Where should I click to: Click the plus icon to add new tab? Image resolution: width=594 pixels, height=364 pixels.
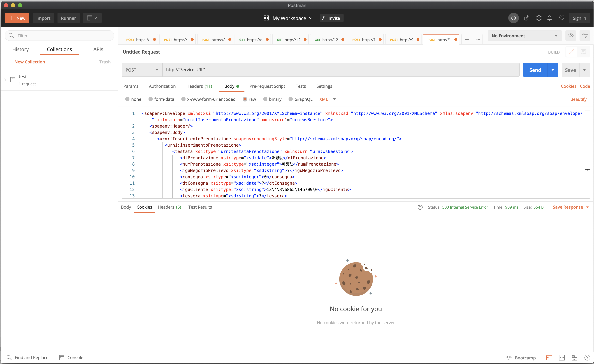click(x=467, y=39)
